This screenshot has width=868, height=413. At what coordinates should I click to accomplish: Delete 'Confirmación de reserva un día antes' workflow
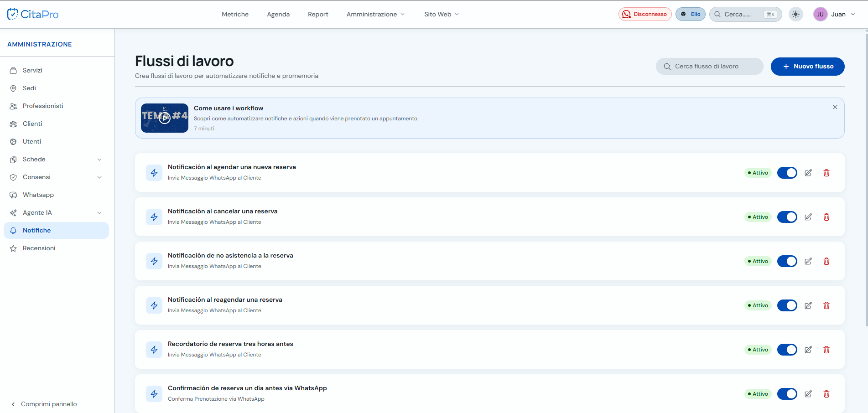(826, 394)
